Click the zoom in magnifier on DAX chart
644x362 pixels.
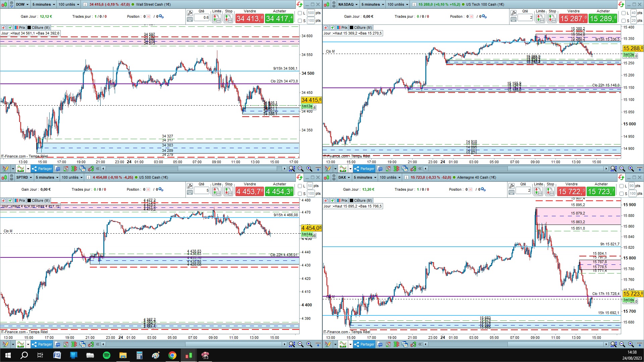631,344
